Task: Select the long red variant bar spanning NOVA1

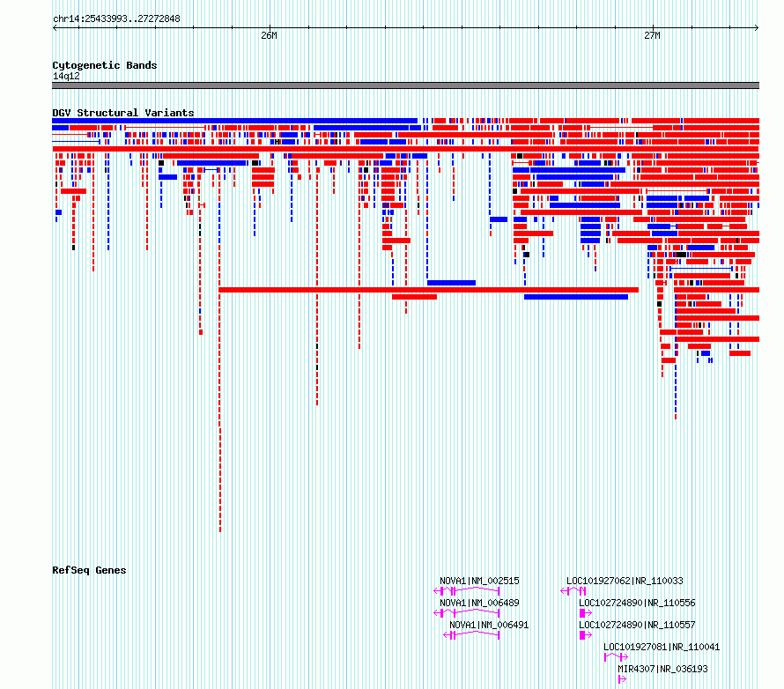Action: (x=428, y=290)
